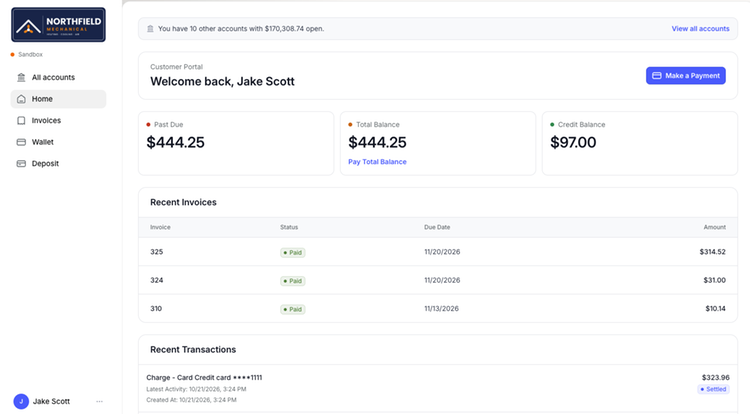Click the View all accounts link
The height and width of the screenshot is (414, 750).
(700, 29)
